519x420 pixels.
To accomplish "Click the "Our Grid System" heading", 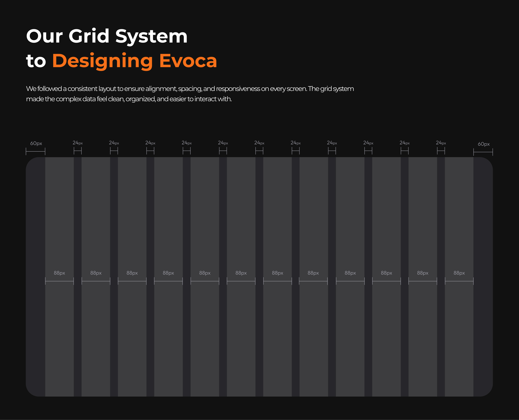I will coord(107,36).
